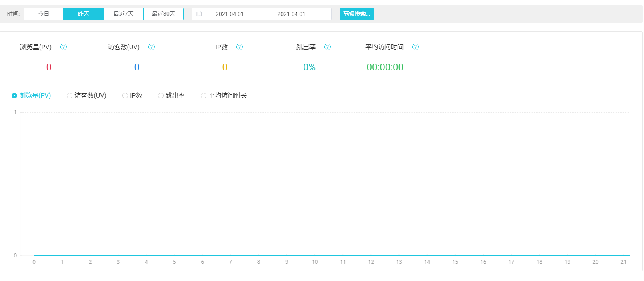This screenshot has width=644, height=281.
Task: Click the green 00:00:00 average time value
Action: click(x=385, y=67)
